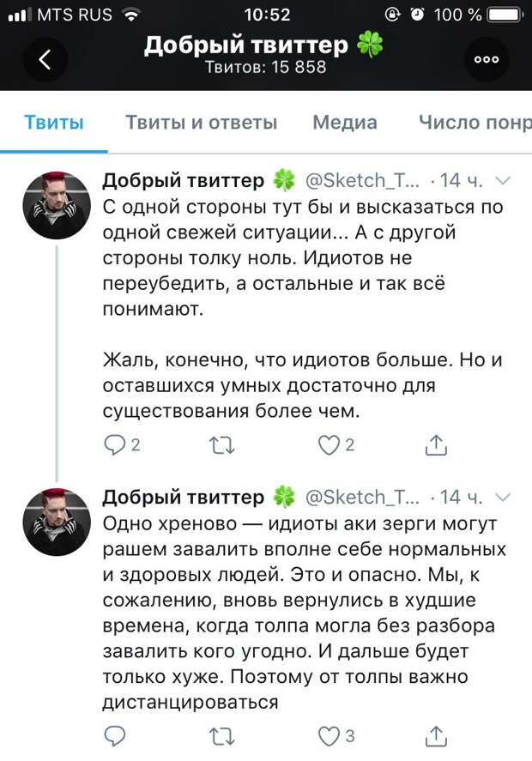The width and height of the screenshot is (532, 761).
Task: Like the second tweet with 3 likes
Action: click(x=329, y=735)
